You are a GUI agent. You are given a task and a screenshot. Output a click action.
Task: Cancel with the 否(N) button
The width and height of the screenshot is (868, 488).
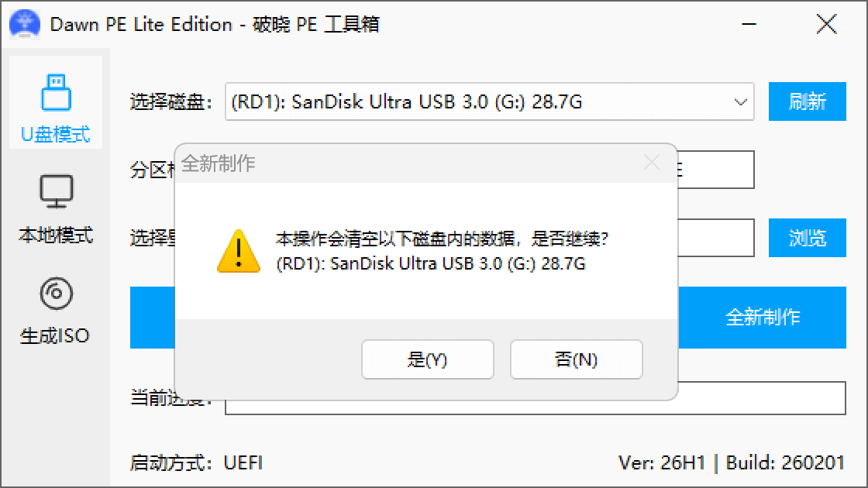pyautogui.click(x=577, y=359)
